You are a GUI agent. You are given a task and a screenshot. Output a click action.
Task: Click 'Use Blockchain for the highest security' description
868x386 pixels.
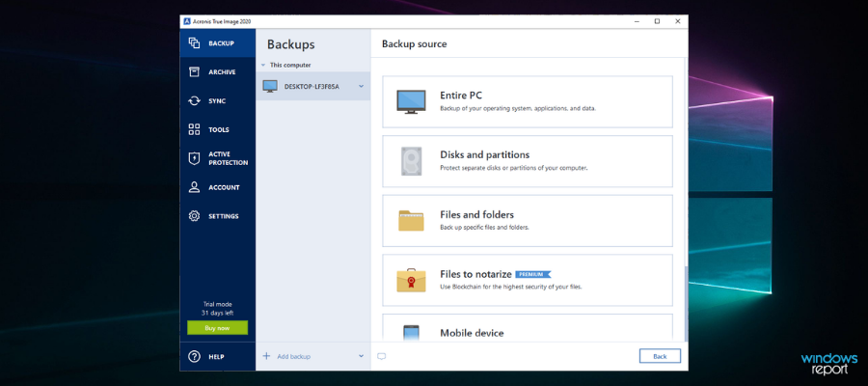[510, 287]
